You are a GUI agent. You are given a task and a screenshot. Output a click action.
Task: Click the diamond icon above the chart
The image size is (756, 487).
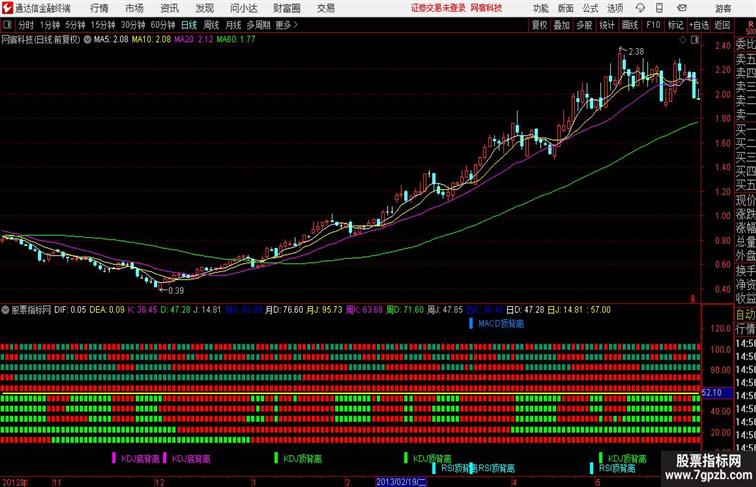pos(683,40)
